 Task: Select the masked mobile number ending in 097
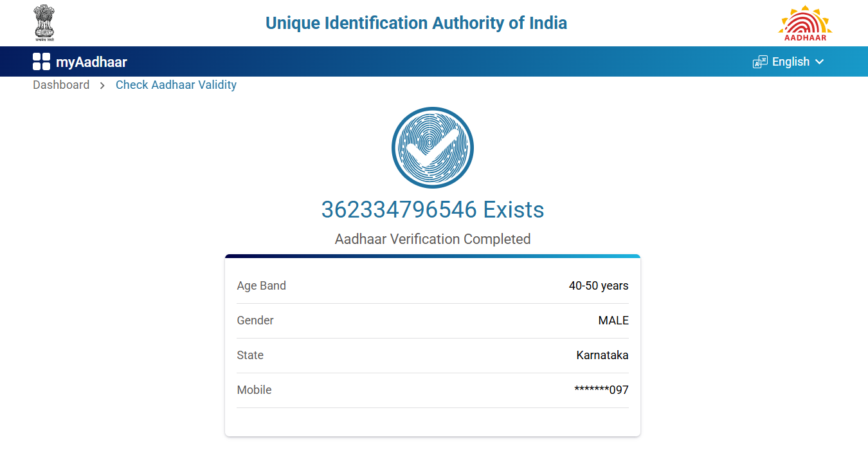pyautogui.click(x=601, y=390)
